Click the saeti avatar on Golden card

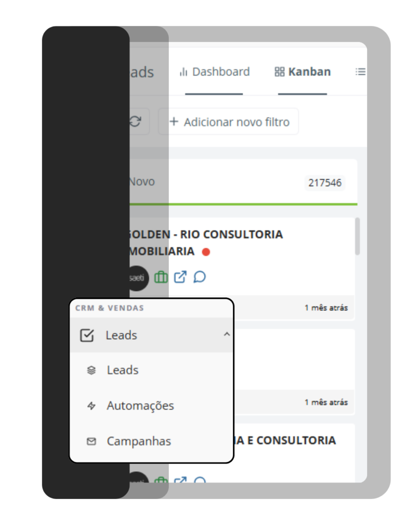[137, 278]
